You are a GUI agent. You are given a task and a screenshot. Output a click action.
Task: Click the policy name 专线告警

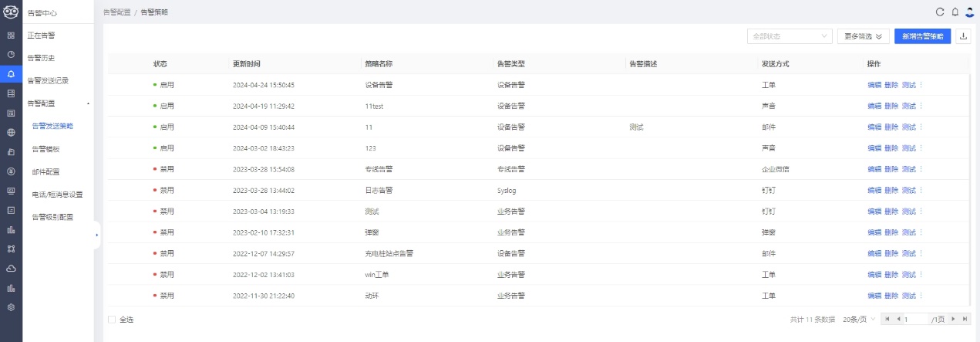(x=379, y=169)
